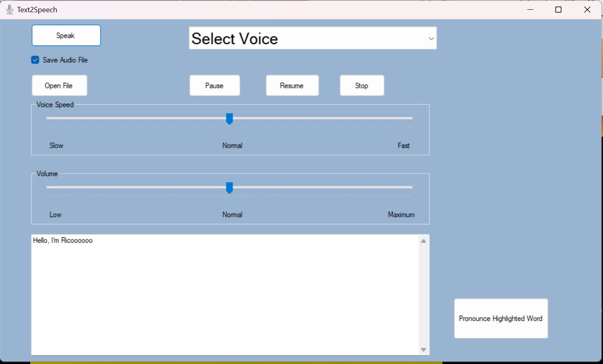Click the 'Fast' label under Voice Speed
603x364 pixels.
tap(404, 145)
